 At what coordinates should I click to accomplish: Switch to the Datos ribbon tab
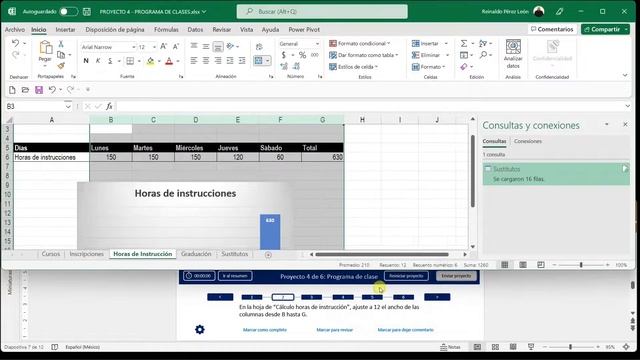tap(195, 29)
